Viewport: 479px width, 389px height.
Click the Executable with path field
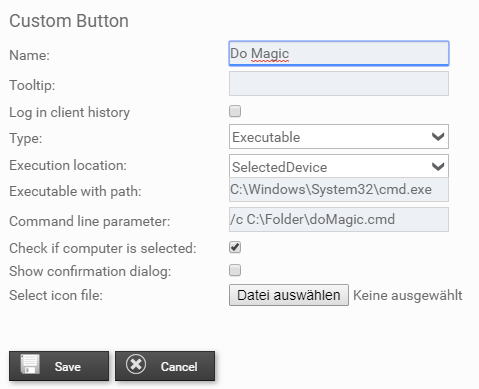(x=339, y=190)
